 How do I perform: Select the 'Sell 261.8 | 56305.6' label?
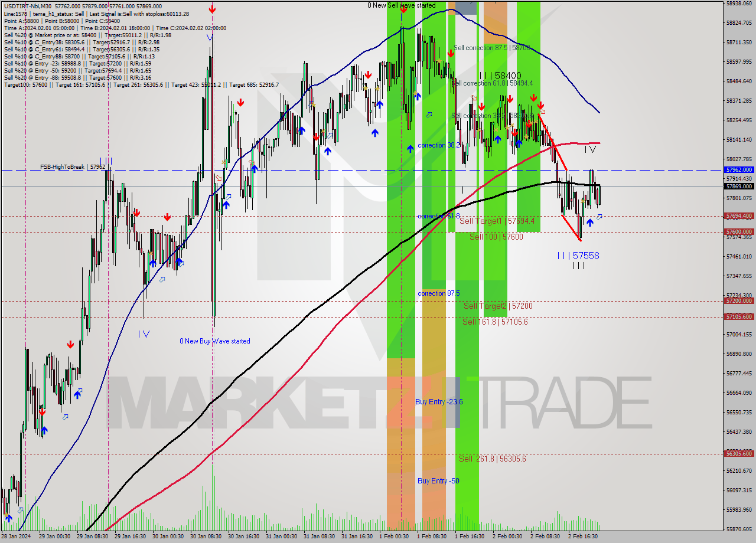click(x=493, y=459)
